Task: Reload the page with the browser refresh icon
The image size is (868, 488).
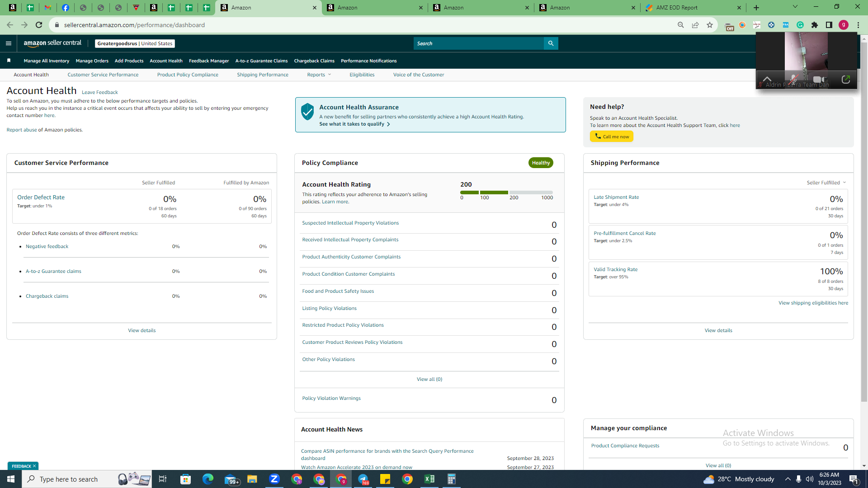Action: click(39, 25)
